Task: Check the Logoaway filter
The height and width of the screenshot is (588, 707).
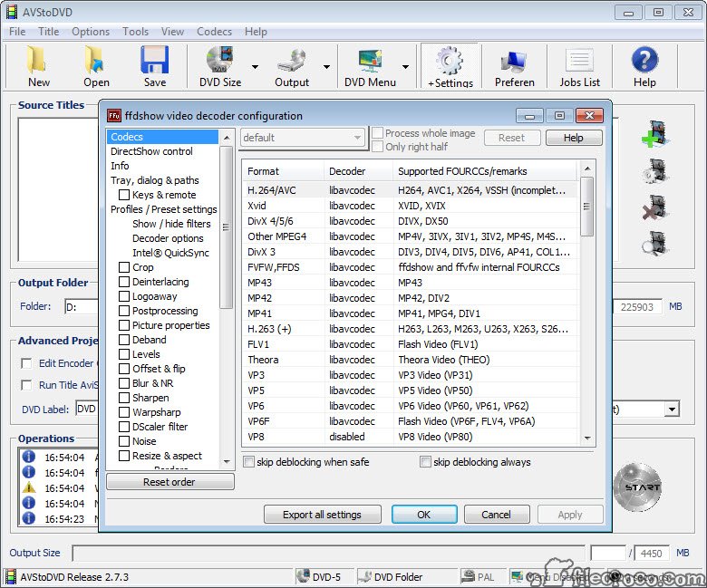Action: coord(124,296)
